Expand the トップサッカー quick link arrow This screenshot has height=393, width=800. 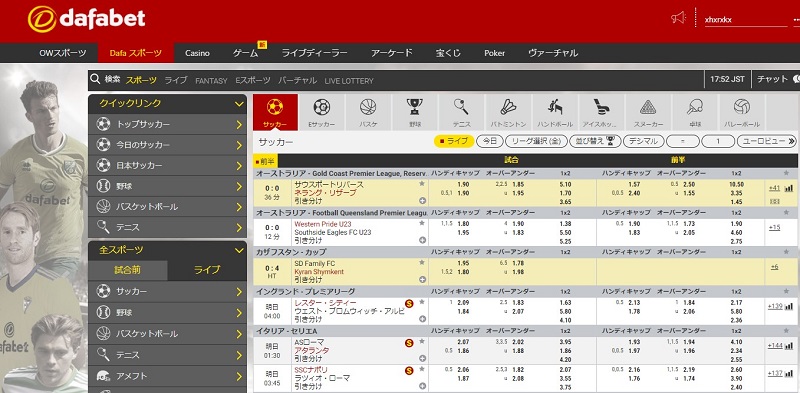239,125
